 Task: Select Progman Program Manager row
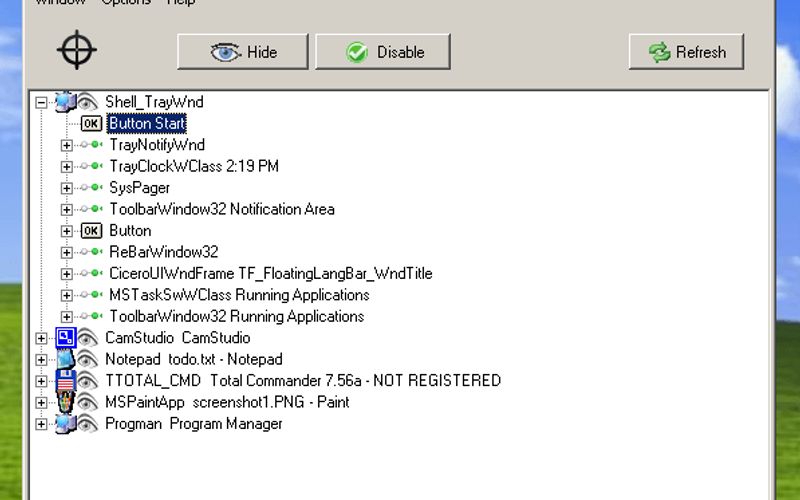click(x=194, y=423)
